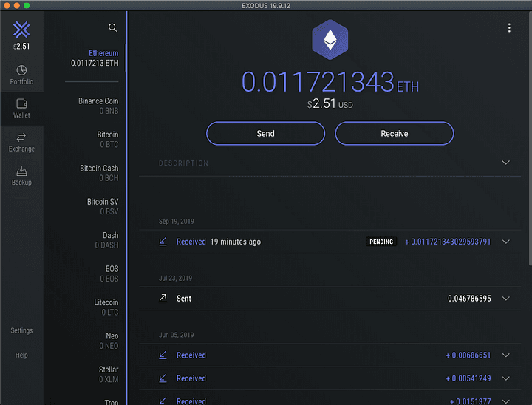This screenshot has width=532, height=405.
Task: Click the transaction list scrollbar
Action: [x=530, y=138]
